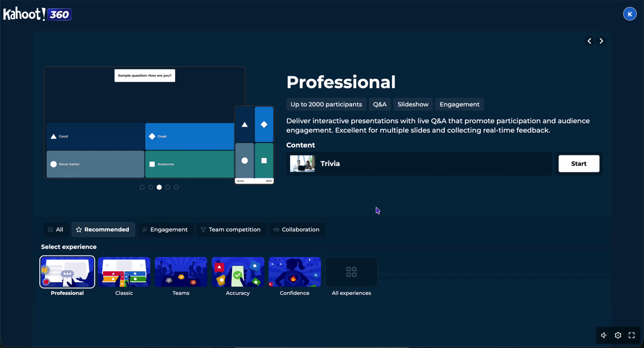Switch to the Team competition tab
The image size is (644, 348).
click(230, 229)
